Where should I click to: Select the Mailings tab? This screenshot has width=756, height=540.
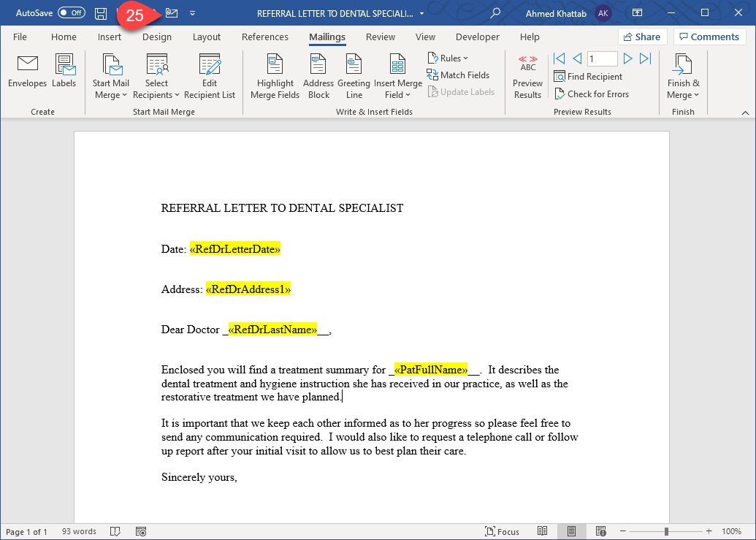coord(327,37)
